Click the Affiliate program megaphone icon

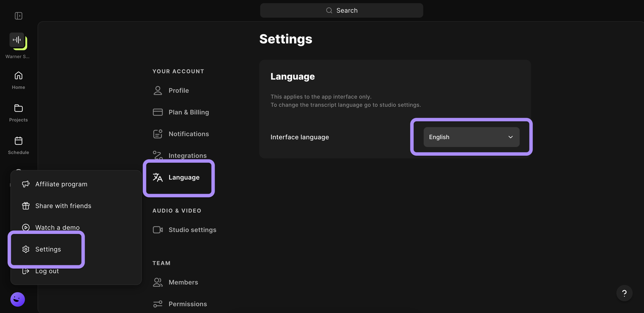tap(26, 184)
